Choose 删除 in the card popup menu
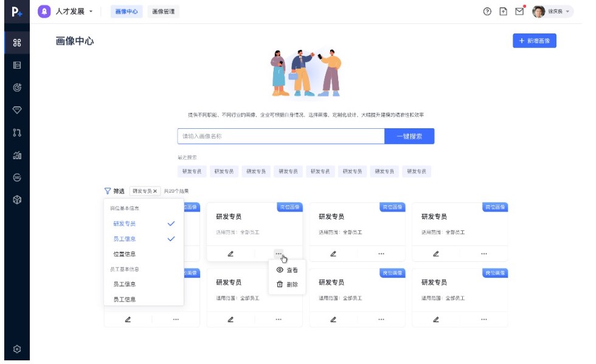This screenshot has width=596, height=364. (x=287, y=284)
